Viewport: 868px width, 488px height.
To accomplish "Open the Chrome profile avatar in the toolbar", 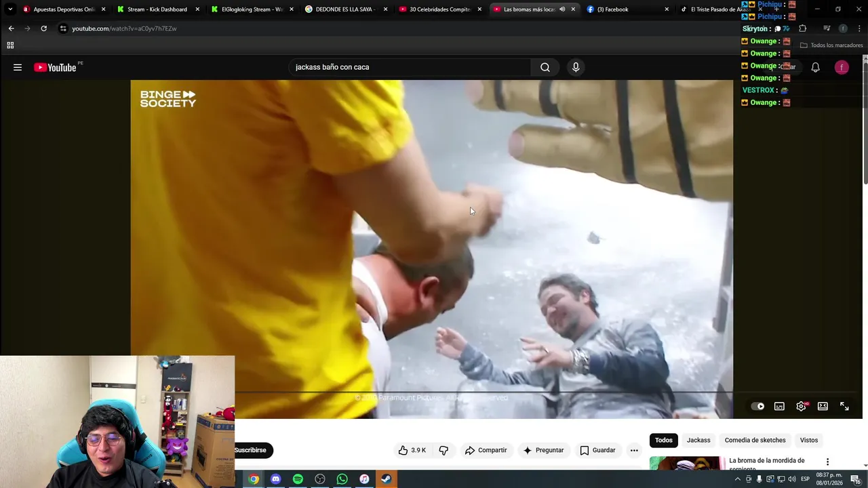I will pos(843,28).
